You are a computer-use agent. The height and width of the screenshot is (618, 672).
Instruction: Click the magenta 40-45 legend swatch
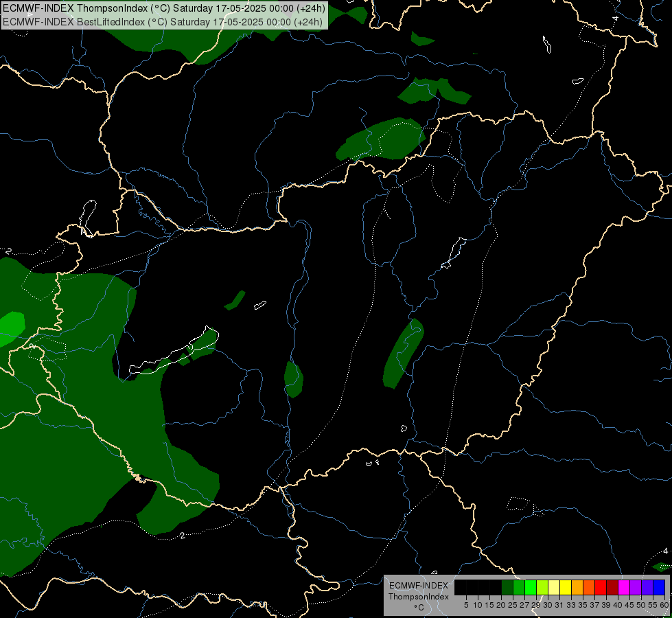pyautogui.click(x=624, y=588)
